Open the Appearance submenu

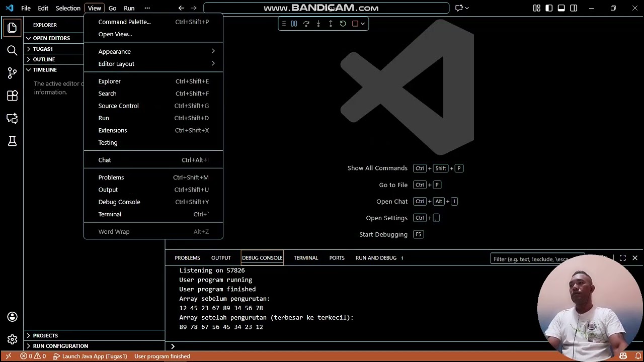click(x=153, y=51)
